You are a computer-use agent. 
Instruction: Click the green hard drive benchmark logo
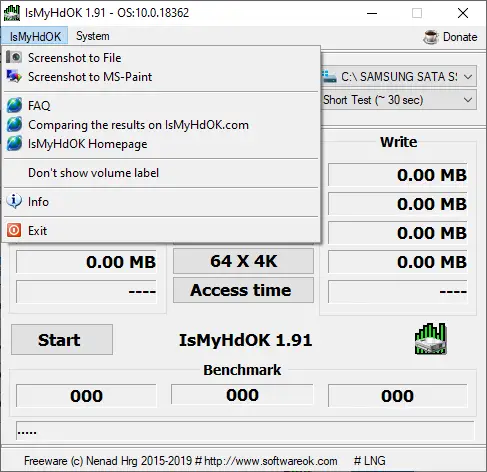coord(430,339)
